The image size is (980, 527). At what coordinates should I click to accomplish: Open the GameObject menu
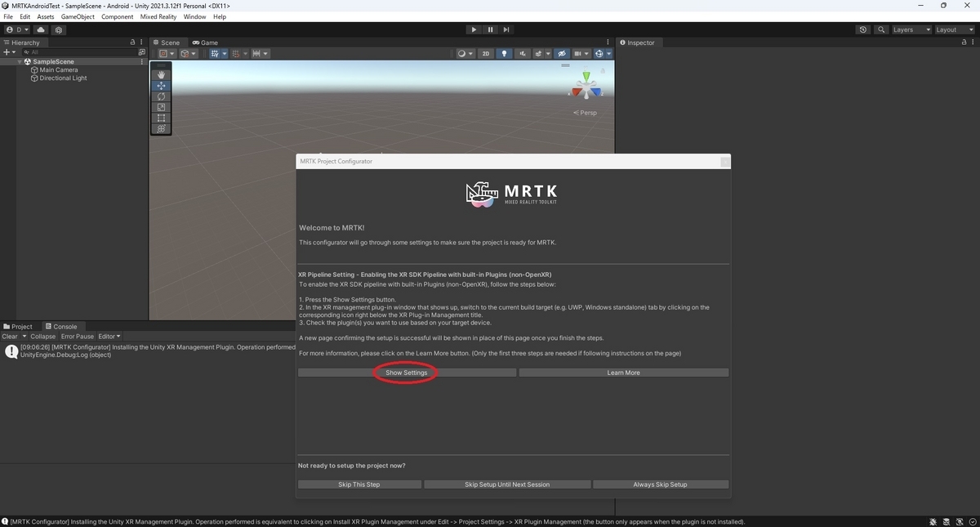pyautogui.click(x=78, y=16)
